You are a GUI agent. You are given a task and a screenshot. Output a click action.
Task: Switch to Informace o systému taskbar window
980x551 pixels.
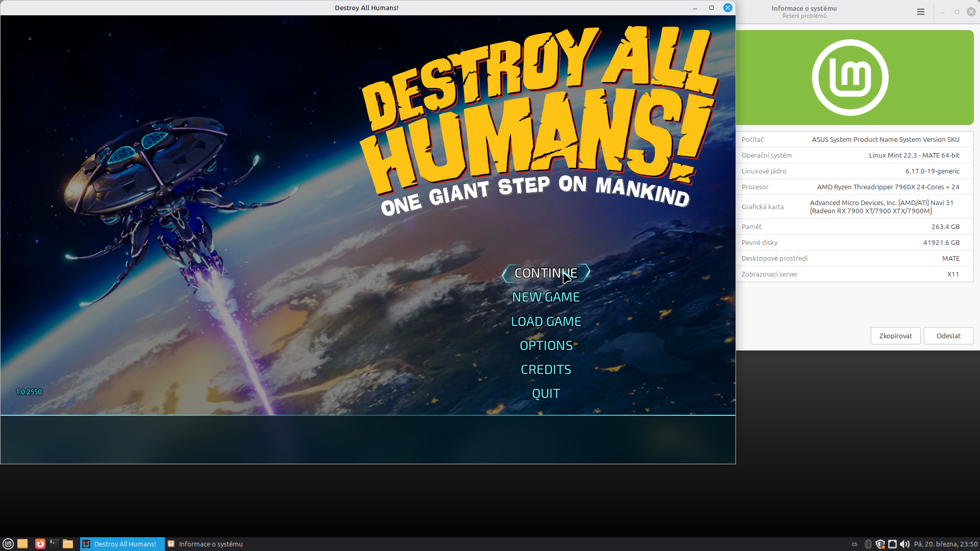[x=205, y=544]
